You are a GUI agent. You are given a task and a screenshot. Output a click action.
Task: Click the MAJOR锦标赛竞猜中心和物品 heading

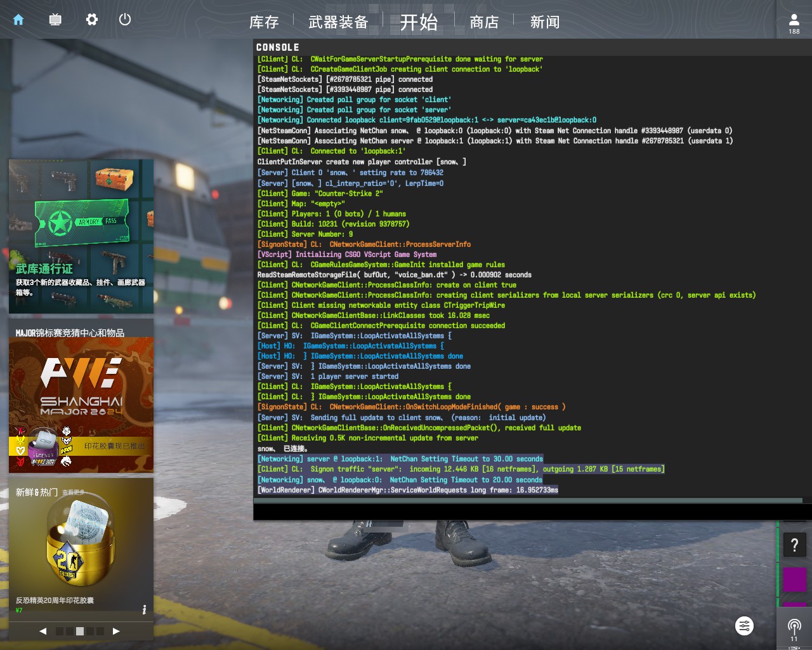pos(70,333)
